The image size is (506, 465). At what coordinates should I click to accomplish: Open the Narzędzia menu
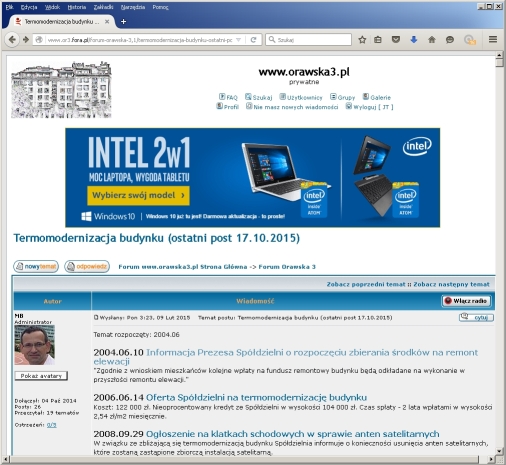click(x=133, y=7)
